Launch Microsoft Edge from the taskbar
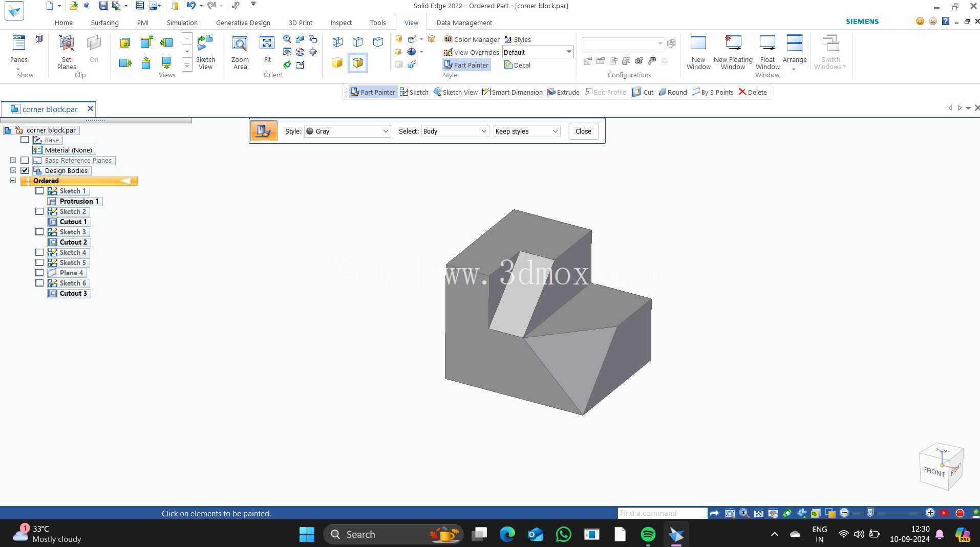980x547 pixels. pos(507,534)
